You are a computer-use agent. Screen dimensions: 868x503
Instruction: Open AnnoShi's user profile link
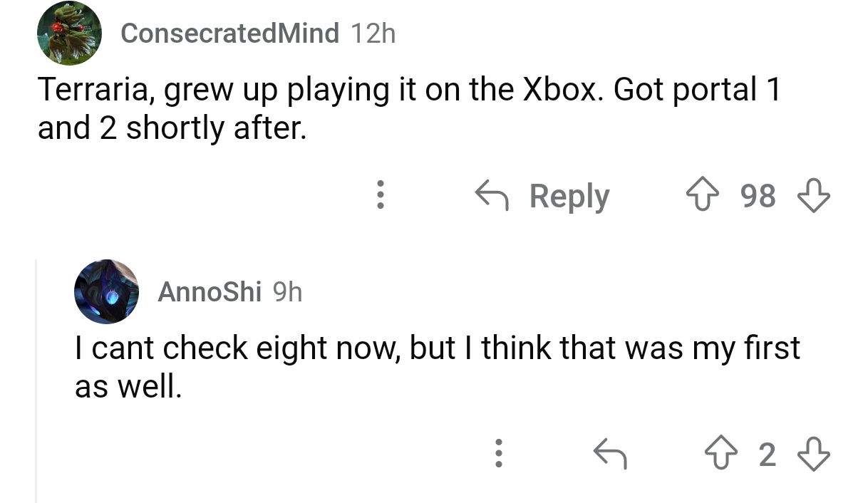209,291
